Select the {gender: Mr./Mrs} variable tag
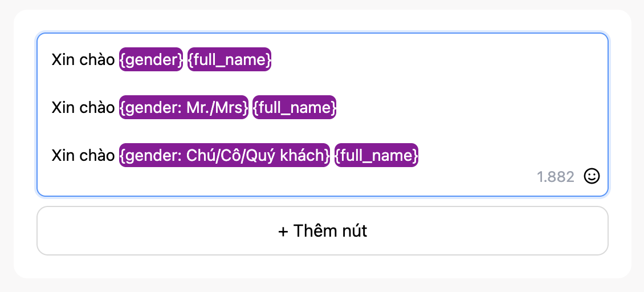The height and width of the screenshot is (292, 644). [184, 108]
